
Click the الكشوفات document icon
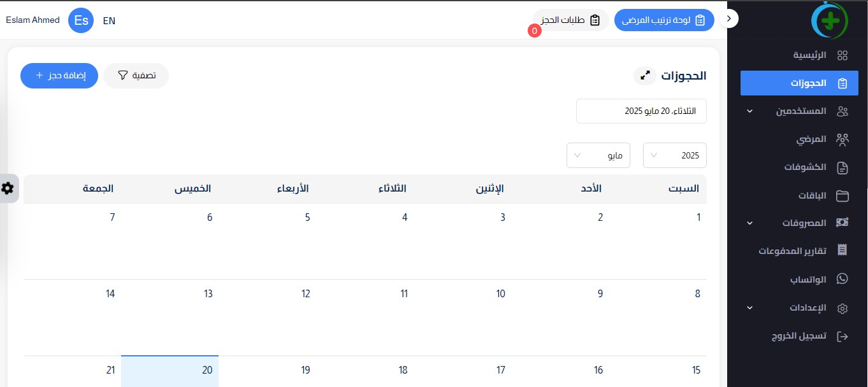click(x=843, y=167)
